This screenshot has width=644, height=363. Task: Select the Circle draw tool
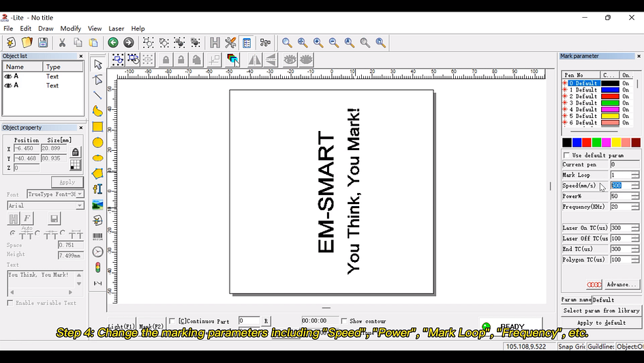pos(97,143)
